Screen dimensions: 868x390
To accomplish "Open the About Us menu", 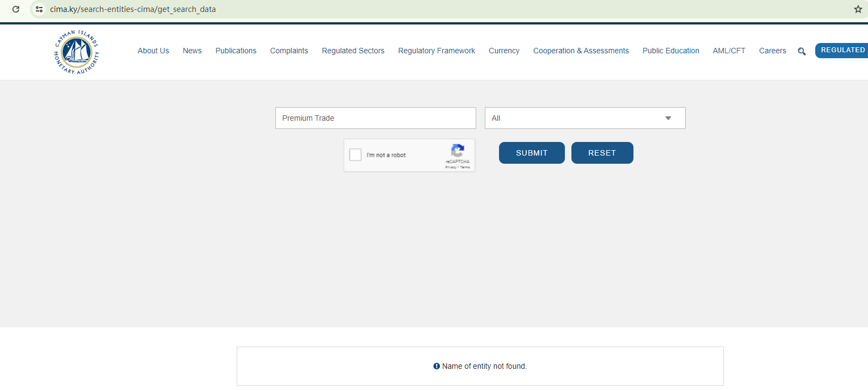I will pyautogui.click(x=153, y=51).
